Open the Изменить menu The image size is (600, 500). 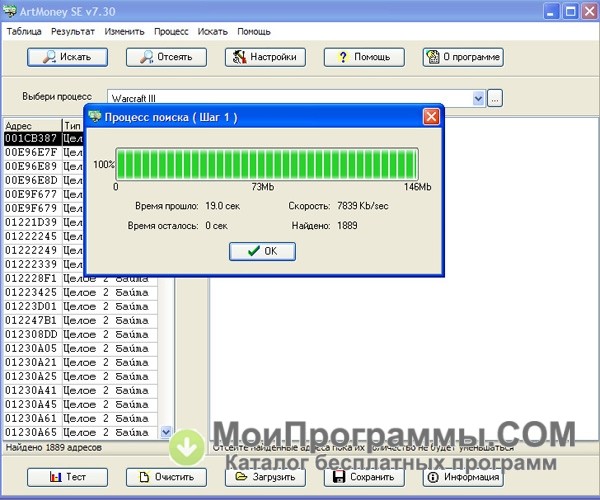tap(124, 32)
